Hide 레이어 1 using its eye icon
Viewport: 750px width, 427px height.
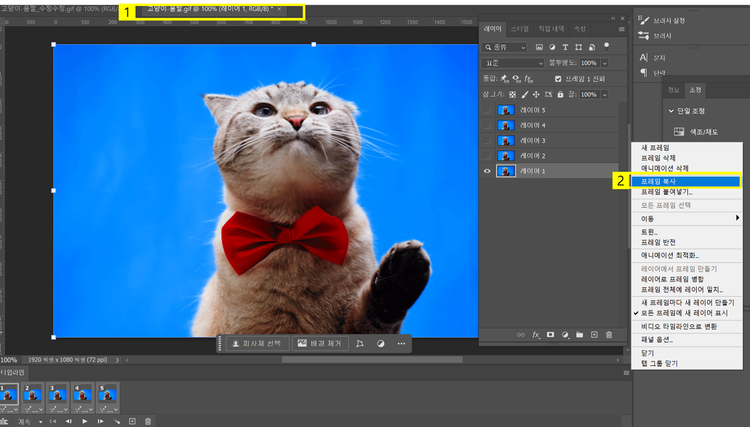tap(487, 171)
